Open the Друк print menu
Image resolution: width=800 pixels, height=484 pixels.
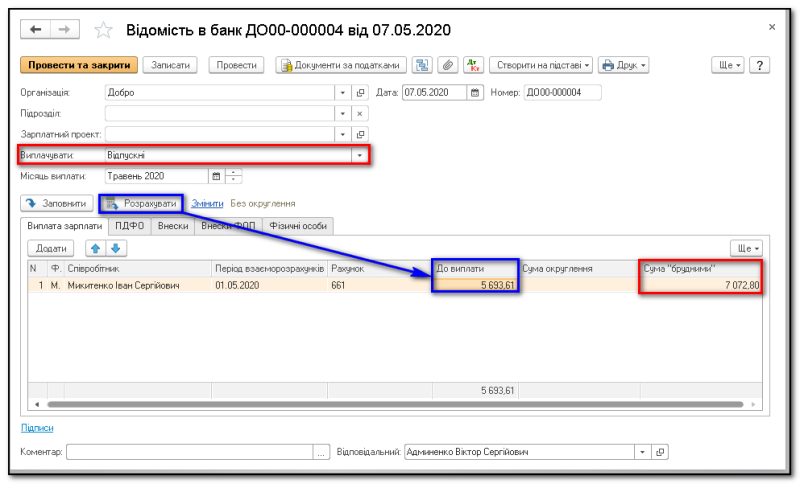pos(623,65)
